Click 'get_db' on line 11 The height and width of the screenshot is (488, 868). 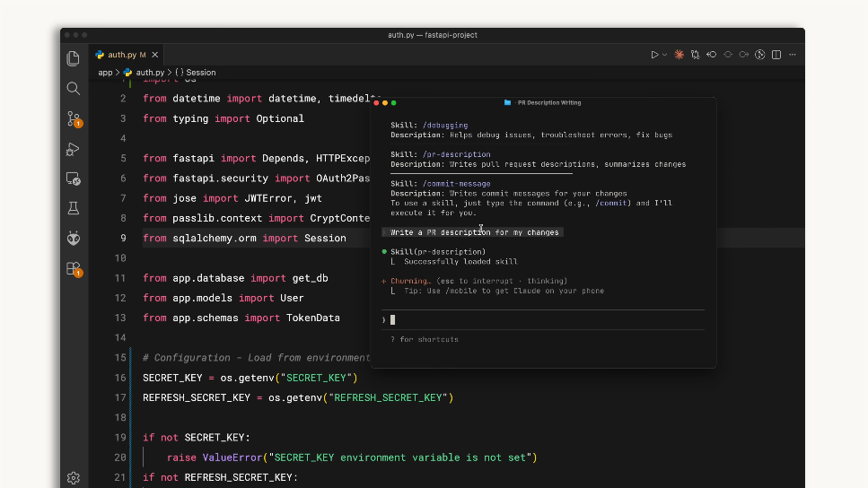[310, 278]
